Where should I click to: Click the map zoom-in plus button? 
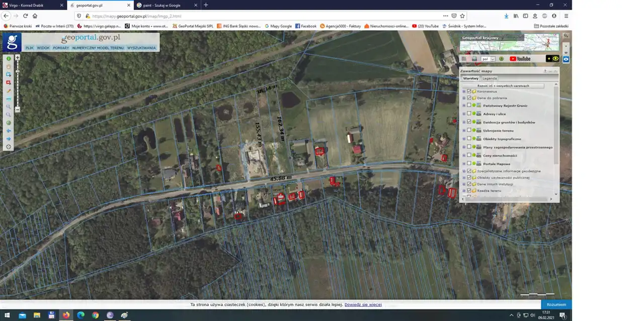click(x=18, y=58)
